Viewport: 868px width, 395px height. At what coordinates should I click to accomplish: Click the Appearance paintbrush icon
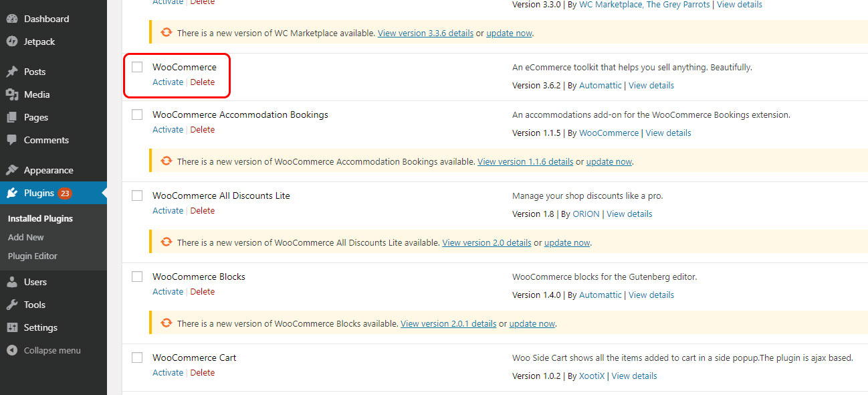(x=12, y=170)
